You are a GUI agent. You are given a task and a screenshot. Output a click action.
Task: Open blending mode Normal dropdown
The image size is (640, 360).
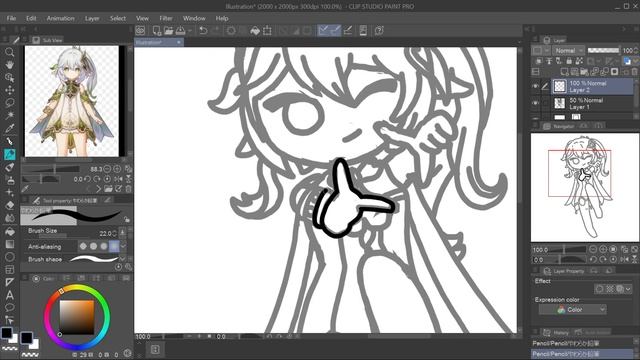coord(569,51)
